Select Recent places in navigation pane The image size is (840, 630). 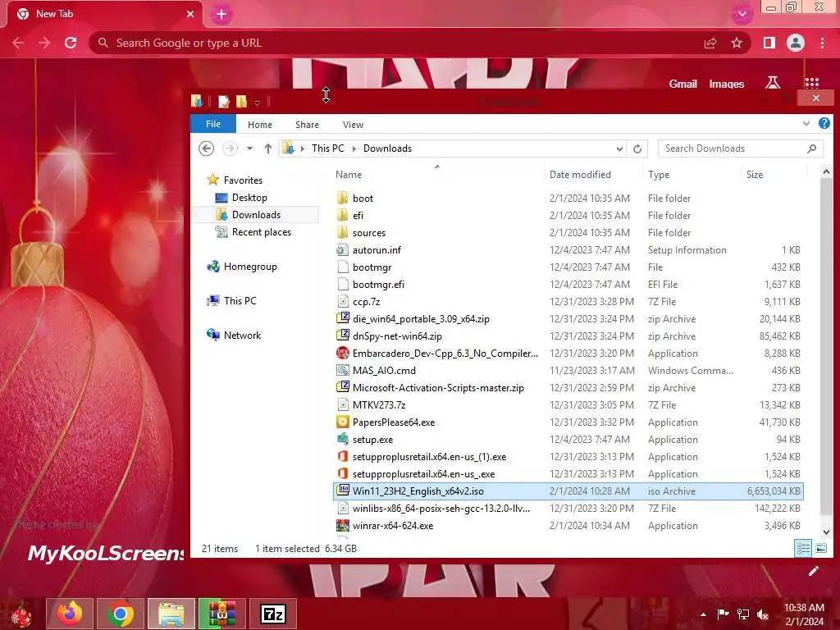(262, 232)
